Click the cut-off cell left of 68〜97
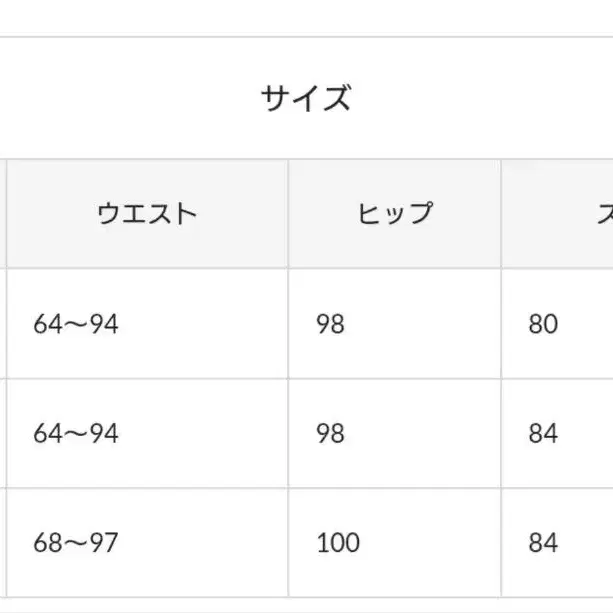Image resolution: width=613 pixels, height=613 pixels. [3, 544]
